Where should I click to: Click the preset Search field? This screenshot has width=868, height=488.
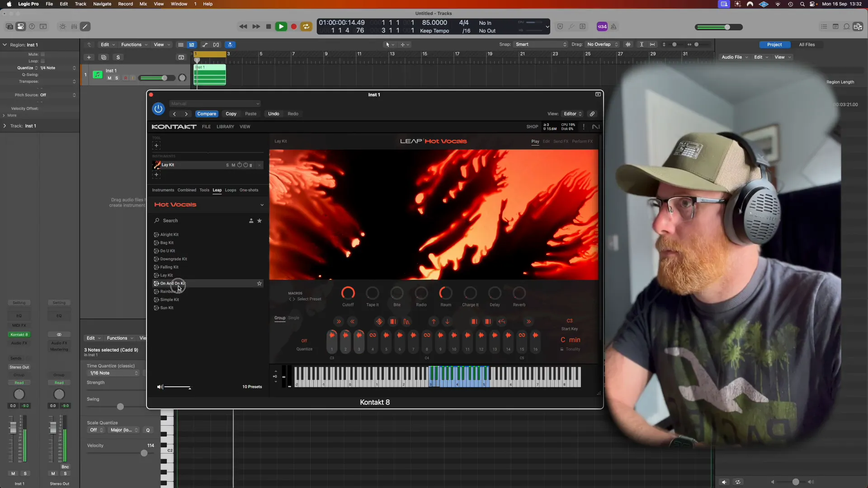201,221
